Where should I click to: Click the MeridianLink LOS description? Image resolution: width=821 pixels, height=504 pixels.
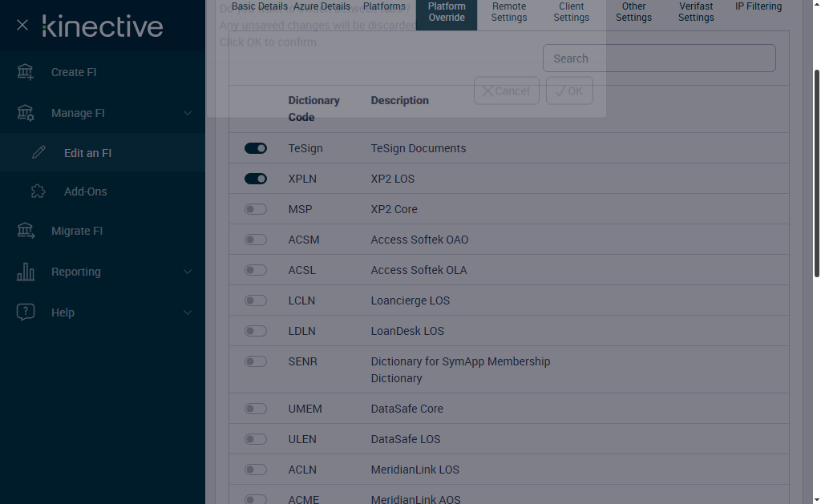pos(415,469)
